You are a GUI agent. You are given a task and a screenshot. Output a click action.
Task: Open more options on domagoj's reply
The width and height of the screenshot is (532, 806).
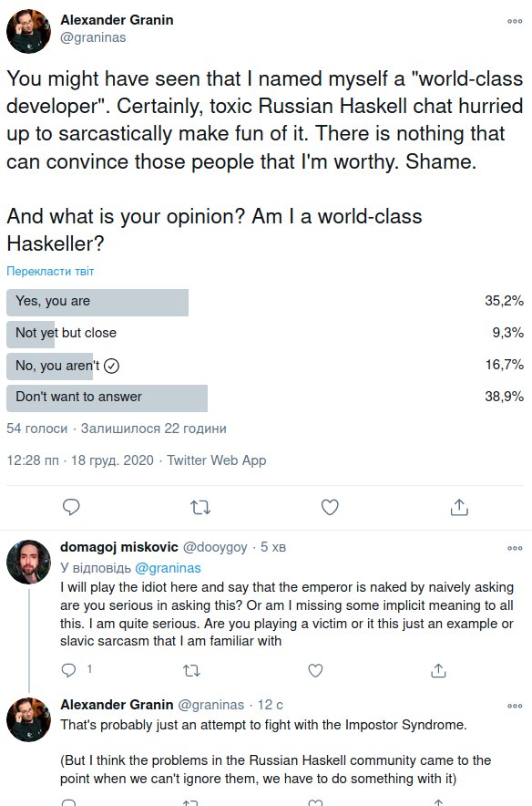pos(515,548)
